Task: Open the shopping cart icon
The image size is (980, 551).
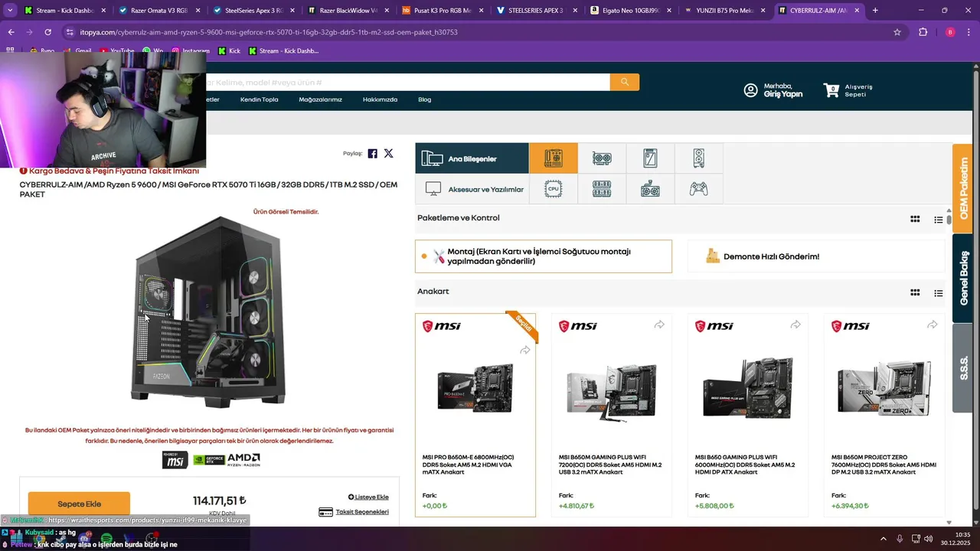Action: (x=831, y=90)
